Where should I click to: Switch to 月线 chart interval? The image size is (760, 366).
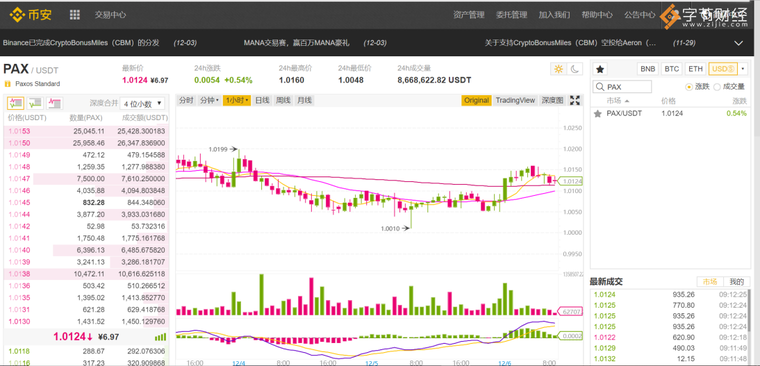coord(304,100)
